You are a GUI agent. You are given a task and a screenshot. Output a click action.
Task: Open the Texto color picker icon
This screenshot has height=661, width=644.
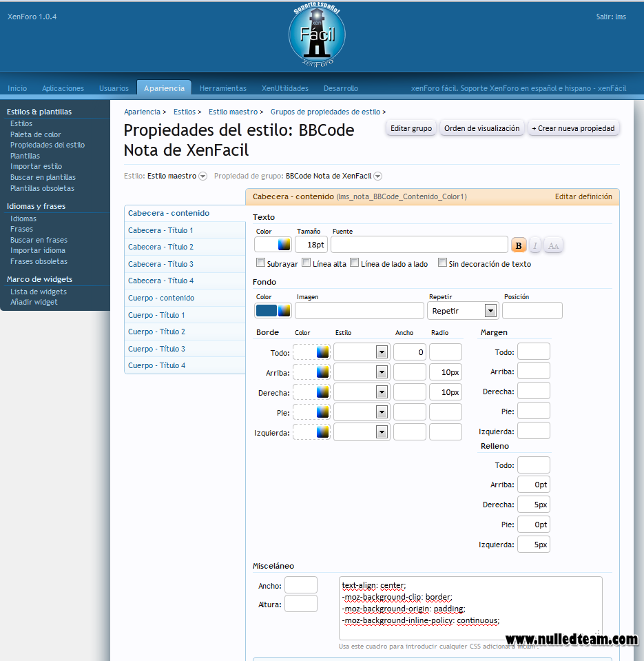point(284,245)
